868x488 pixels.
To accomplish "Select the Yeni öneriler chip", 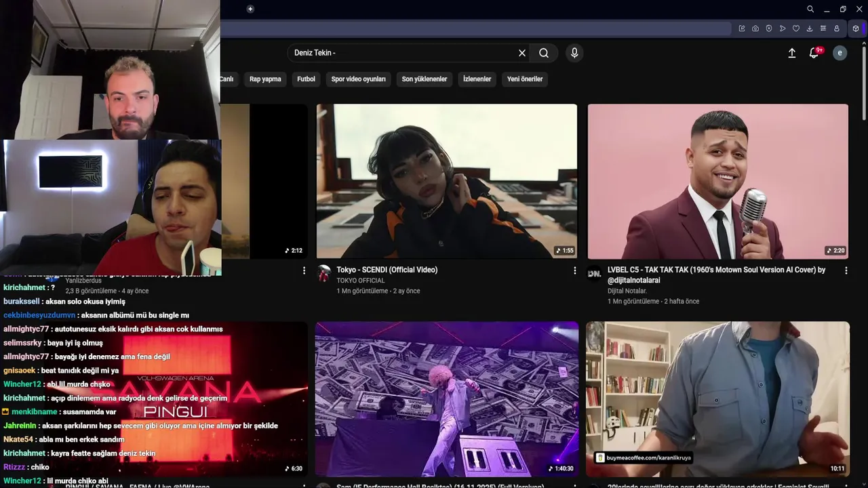I will 525,79.
